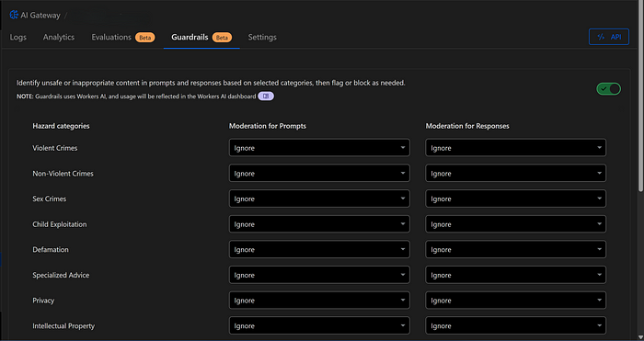Click the AI Gateway logo icon
The image size is (644, 341).
pos(14,16)
